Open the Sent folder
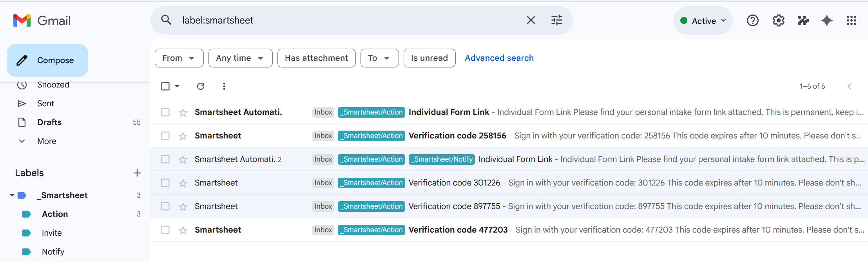 45,104
